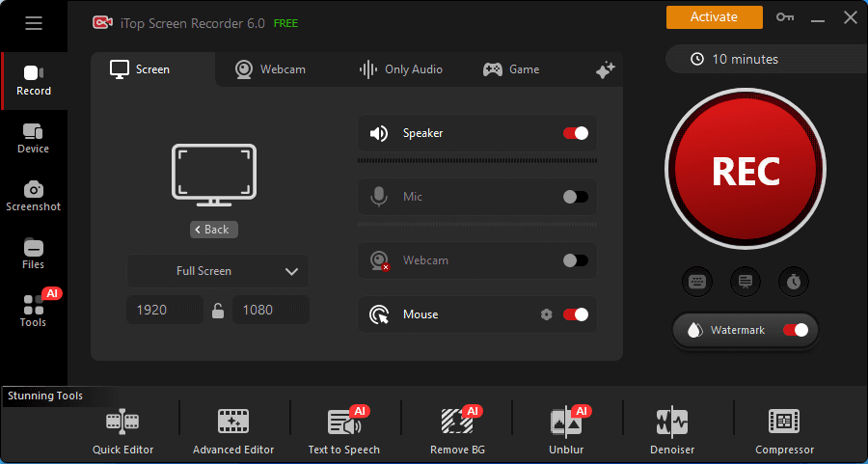The height and width of the screenshot is (464, 868).
Task: Switch to the Only Audio tab
Action: pos(401,69)
